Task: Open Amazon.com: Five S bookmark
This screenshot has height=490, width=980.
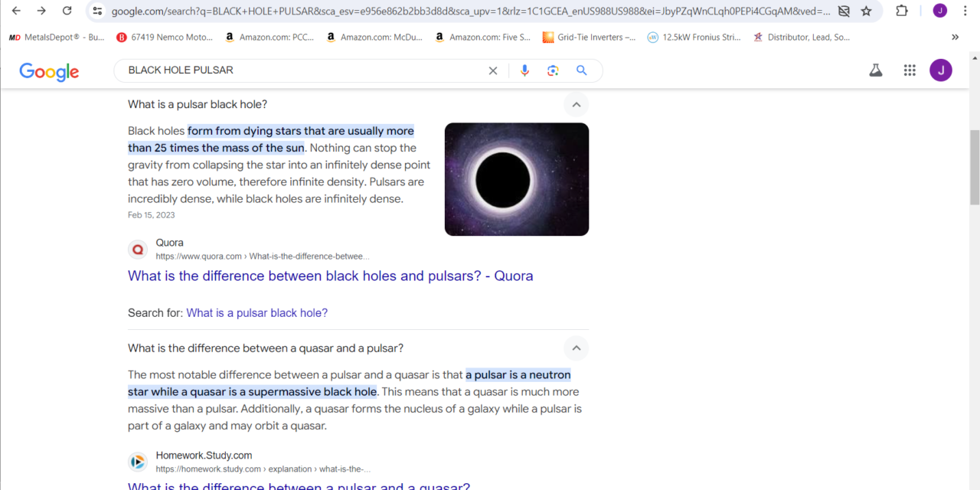Action: pos(482,37)
